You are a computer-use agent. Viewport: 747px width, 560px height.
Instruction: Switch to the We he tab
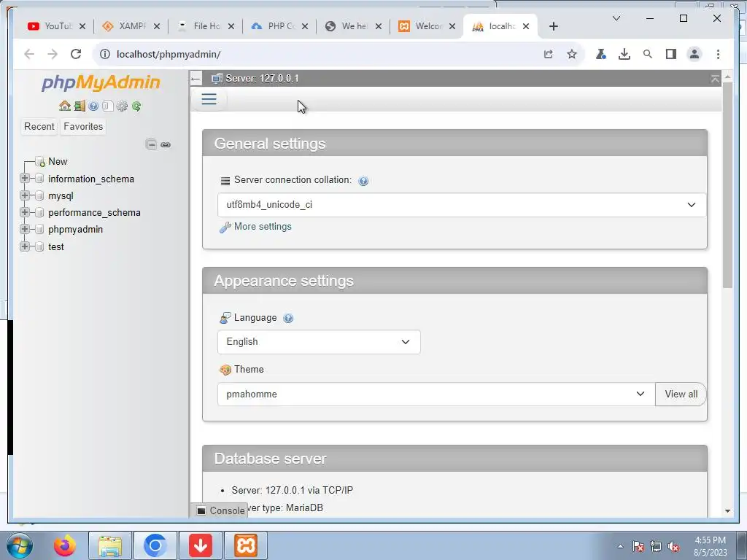pos(348,26)
